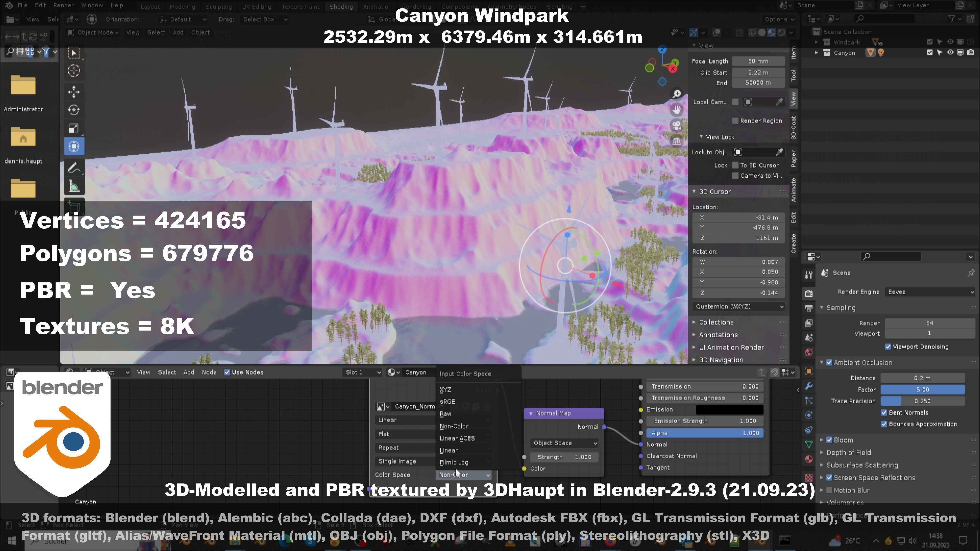The height and width of the screenshot is (551, 980).
Task: Toggle Use Nodes checkbox
Action: pos(227,372)
